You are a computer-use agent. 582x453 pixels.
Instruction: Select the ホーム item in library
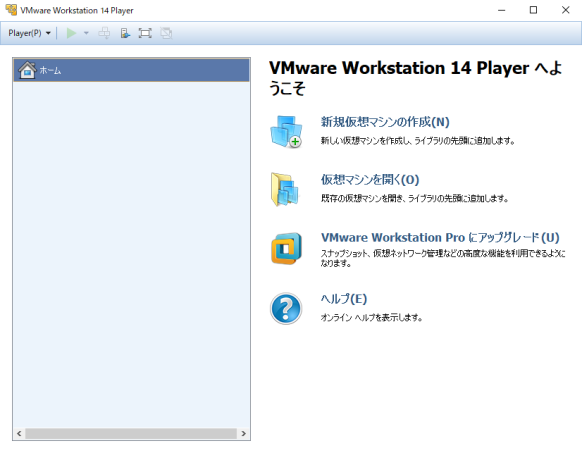click(x=131, y=70)
